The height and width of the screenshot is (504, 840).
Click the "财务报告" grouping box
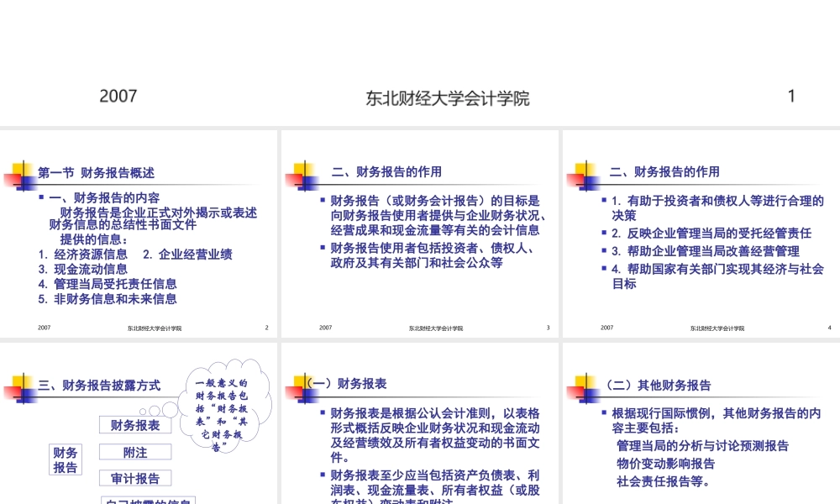click(66, 459)
